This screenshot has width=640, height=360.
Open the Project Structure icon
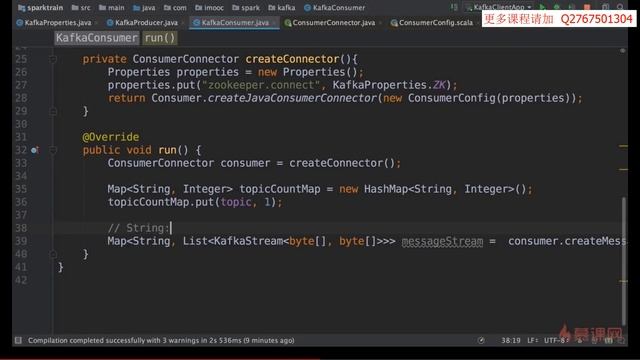(605, 7)
